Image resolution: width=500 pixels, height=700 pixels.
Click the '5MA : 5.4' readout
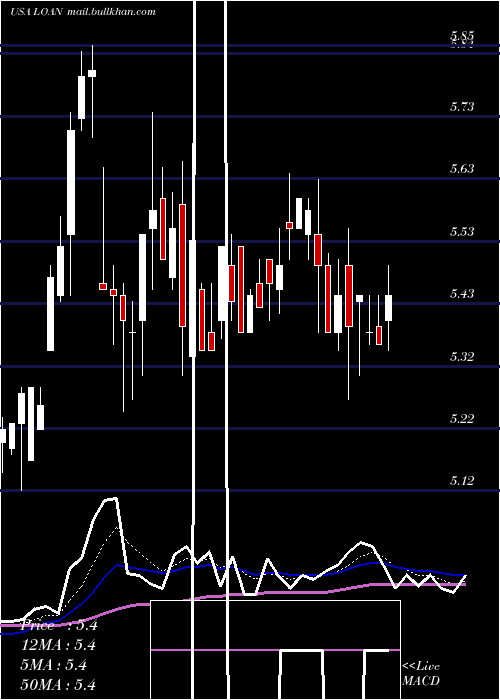click(53, 665)
